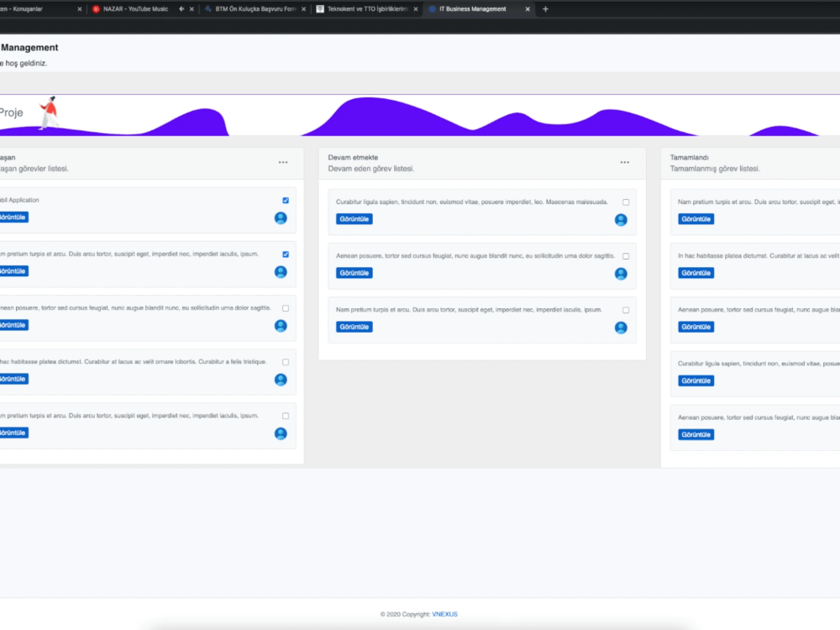Click the avatar on the checked 'pretium turpis' left card

point(281,272)
